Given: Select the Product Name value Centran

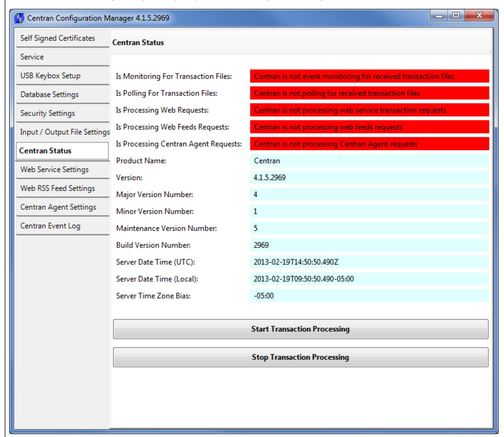Looking at the screenshot, I should [x=370, y=161].
